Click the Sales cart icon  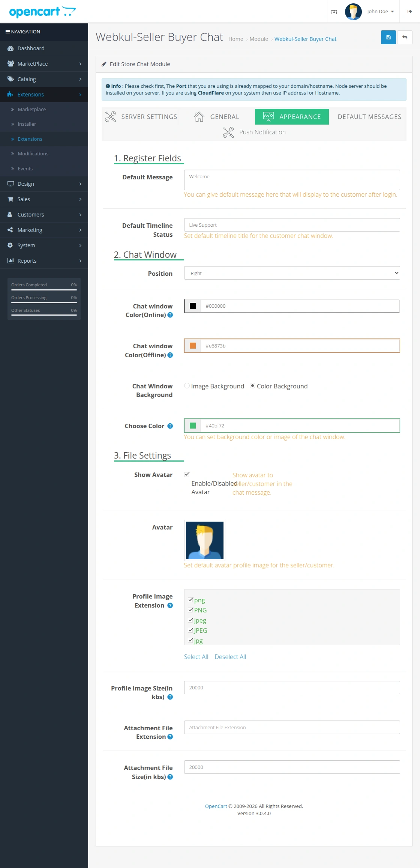(x=10, y=199)
